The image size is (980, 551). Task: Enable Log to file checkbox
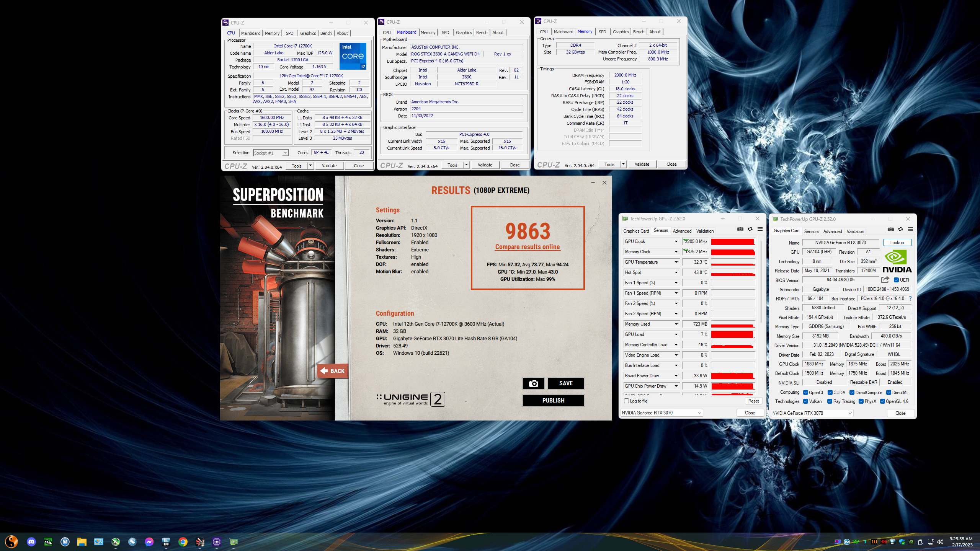[627, 401]
